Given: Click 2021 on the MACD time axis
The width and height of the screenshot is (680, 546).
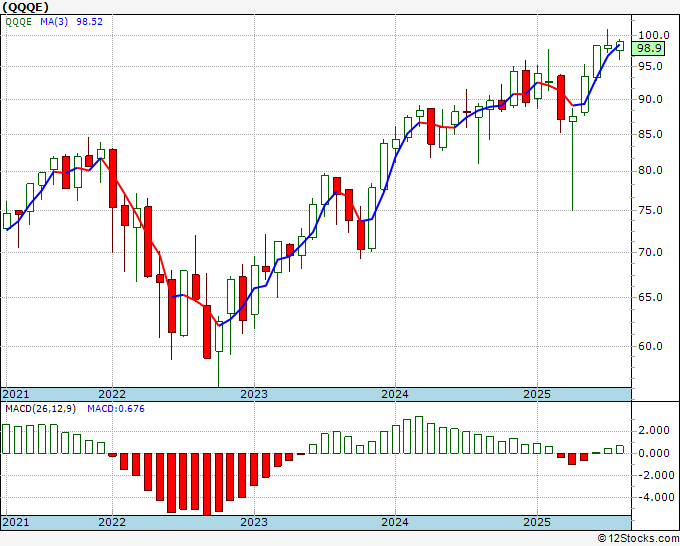Looking at the screenshot, I should (x=16, y=522).
